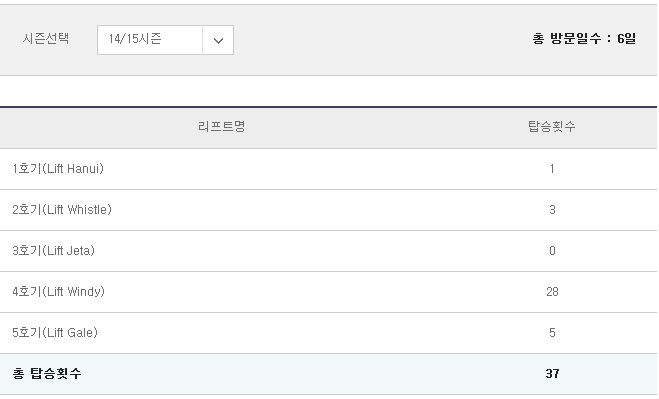Click the 시즌선택 label
Screen dimensions: 659x399
pyautogui.click(x=46, y=38)
